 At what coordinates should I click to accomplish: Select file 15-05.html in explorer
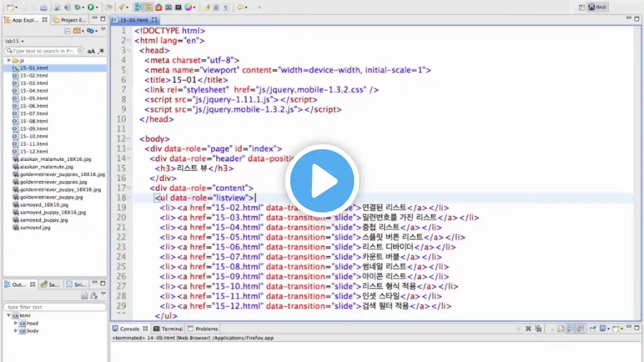34,98
